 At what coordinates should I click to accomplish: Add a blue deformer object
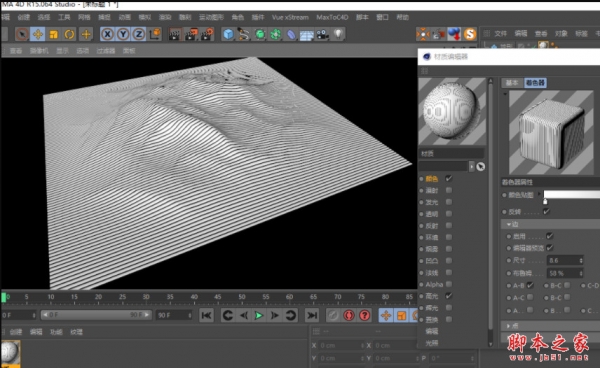pos(291,34)
